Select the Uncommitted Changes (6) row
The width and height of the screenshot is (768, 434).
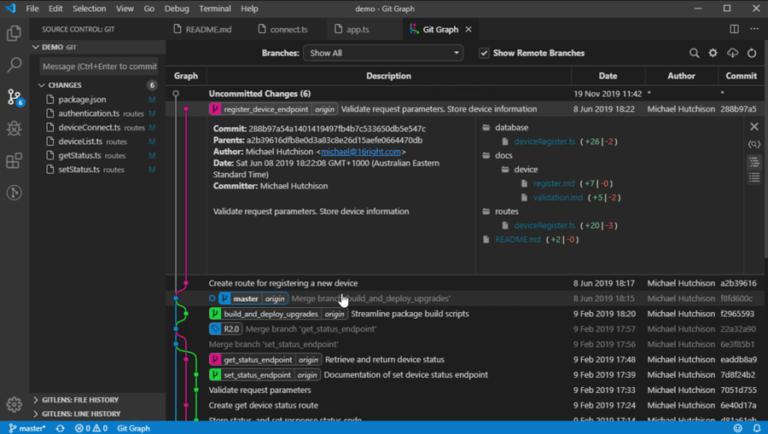465,94
